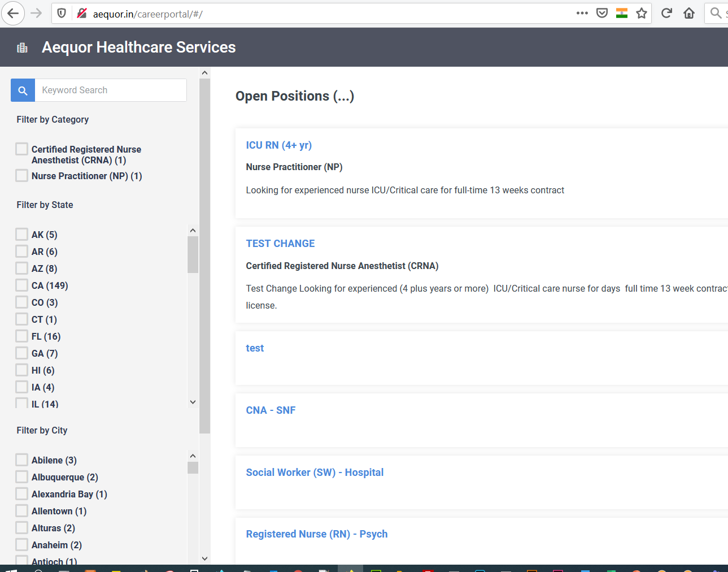This screenshot has height=572, width=728.
Task: Open the tracking protection shield in address bar
Action: [61, 13]
